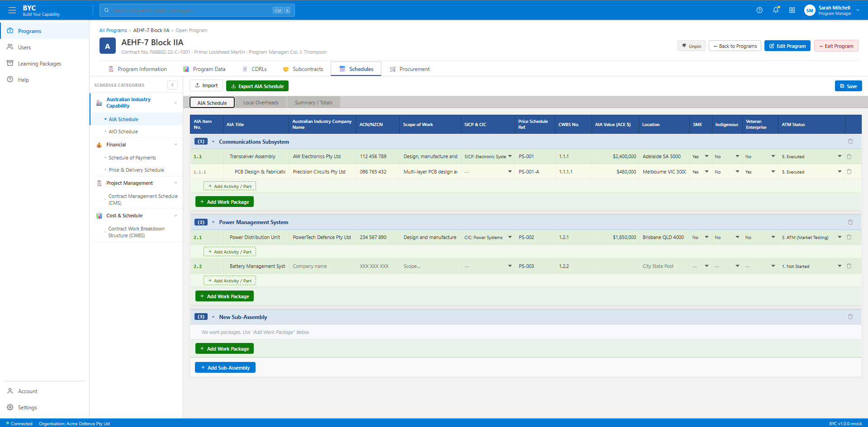Open the Procurement tab
Image resolution: width=868 pixels, height=427 pixels.
[410, 69]
